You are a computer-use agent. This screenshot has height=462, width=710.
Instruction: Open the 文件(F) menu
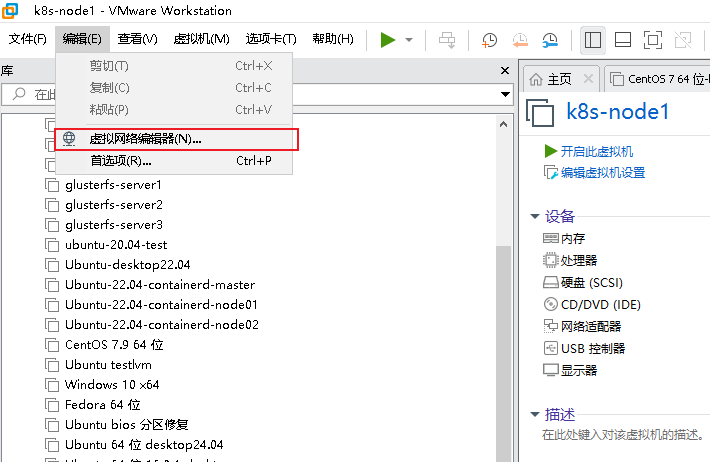[28, 39]
